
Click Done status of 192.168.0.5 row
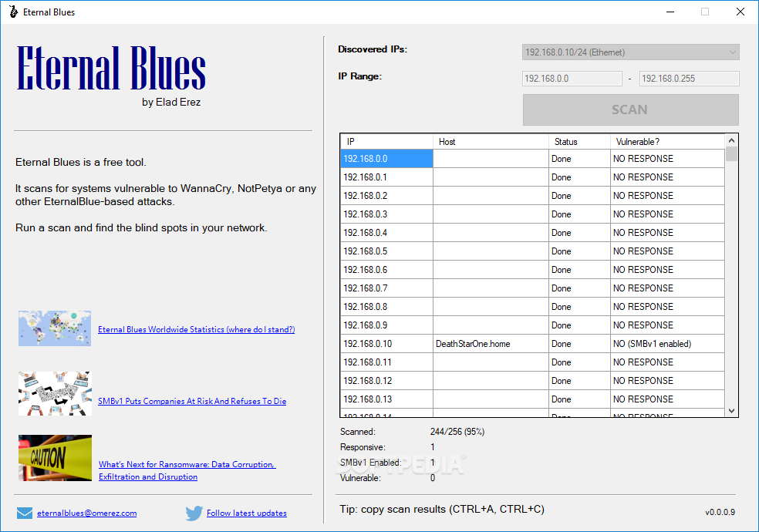(579, 251)
